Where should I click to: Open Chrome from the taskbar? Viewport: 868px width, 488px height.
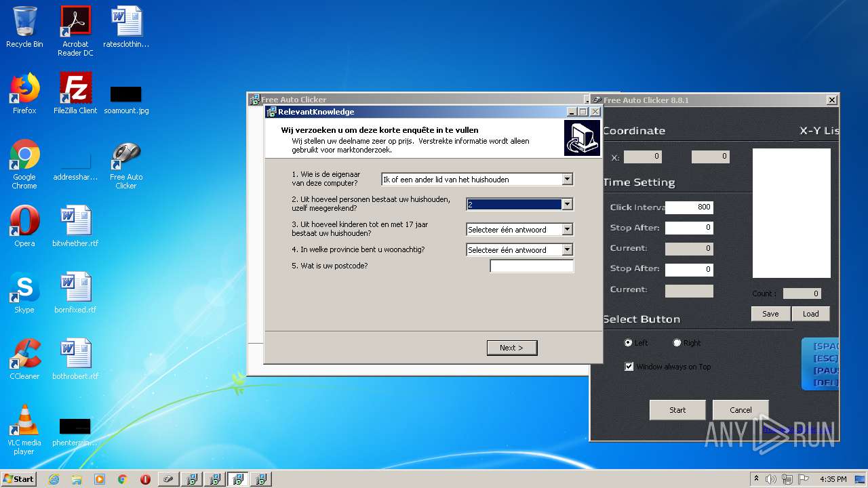[123, 479]
